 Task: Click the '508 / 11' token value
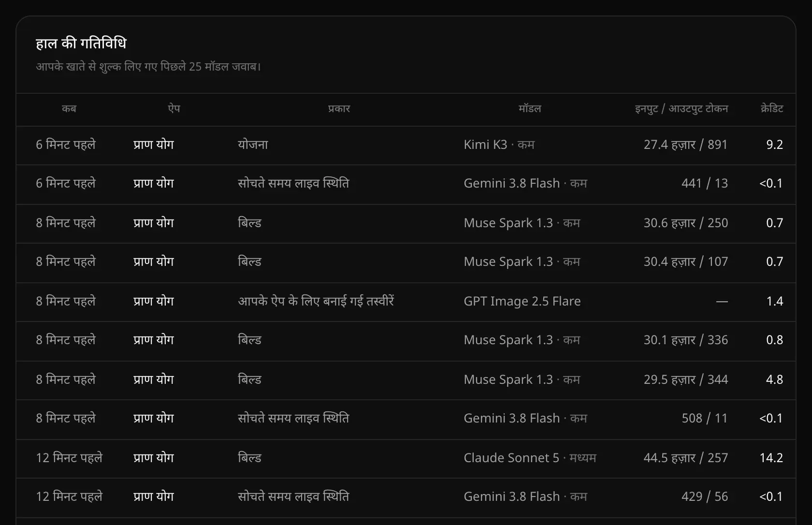pyautogui.click(x=705, y=418)
